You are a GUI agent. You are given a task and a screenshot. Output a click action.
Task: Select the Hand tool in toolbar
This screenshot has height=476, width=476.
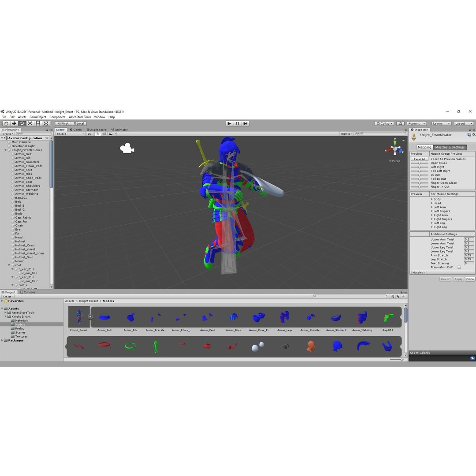pos(6,123)
